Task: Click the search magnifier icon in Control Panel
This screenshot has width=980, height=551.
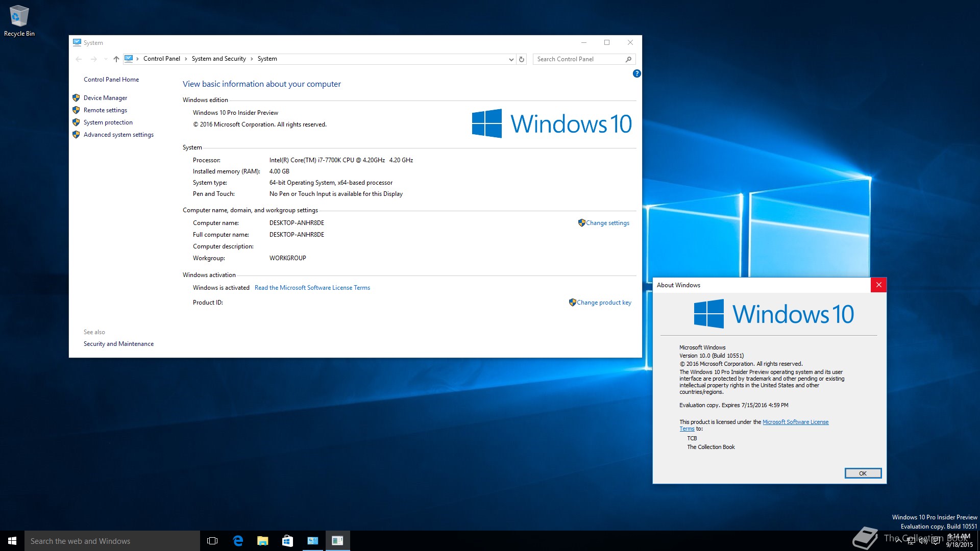Action: tap(628, 59)
